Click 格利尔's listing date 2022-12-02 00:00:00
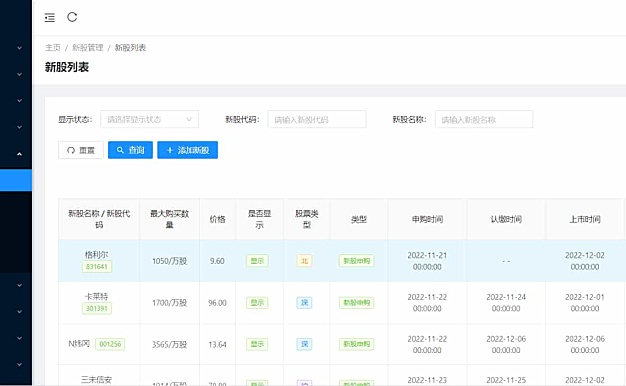The image size is (626, 386). [584, 261]
